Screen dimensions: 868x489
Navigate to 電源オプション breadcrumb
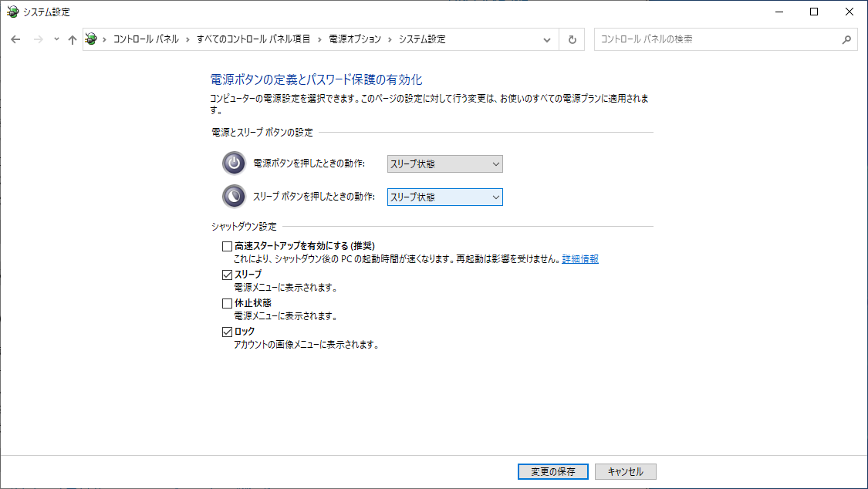[x=355, y=39]
